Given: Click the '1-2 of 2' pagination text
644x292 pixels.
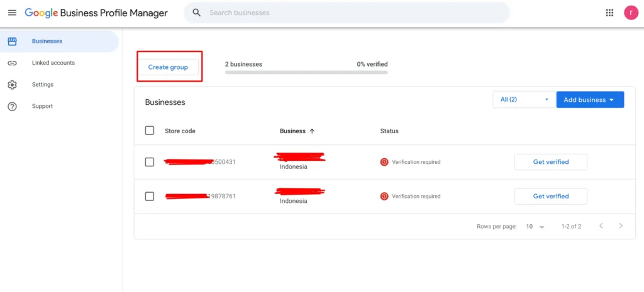Looking at the screenshot, I should 571,227.
